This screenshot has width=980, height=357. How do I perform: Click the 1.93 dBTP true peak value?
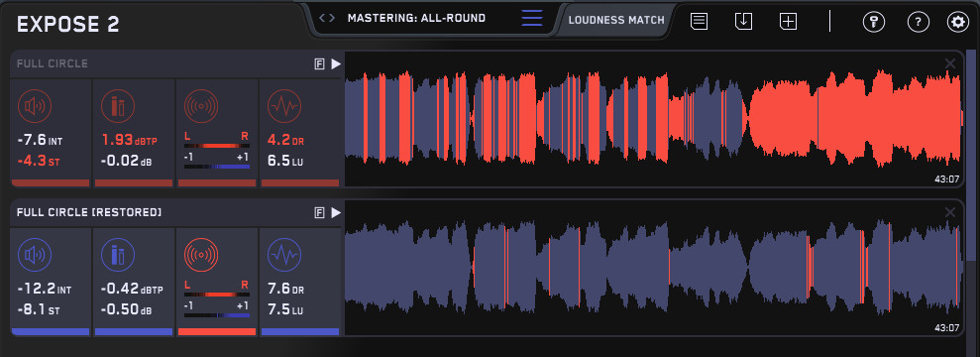130,140
